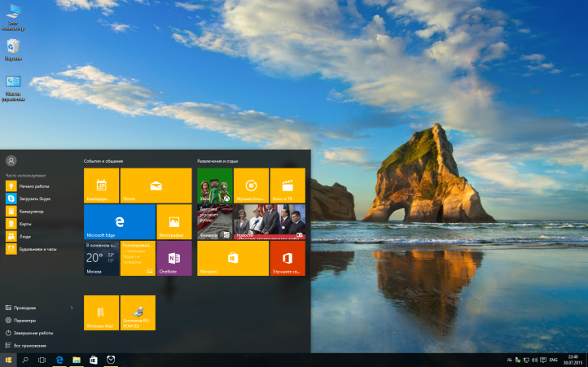This screenshot has width=588, height=367.
Task: Click the Развлечения и отдых group header
Action: 218,161
